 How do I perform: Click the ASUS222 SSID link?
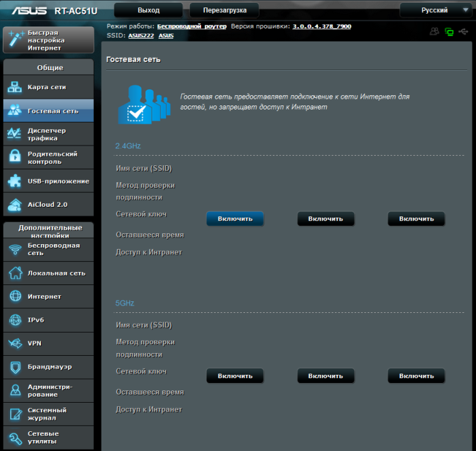(141, 35)
